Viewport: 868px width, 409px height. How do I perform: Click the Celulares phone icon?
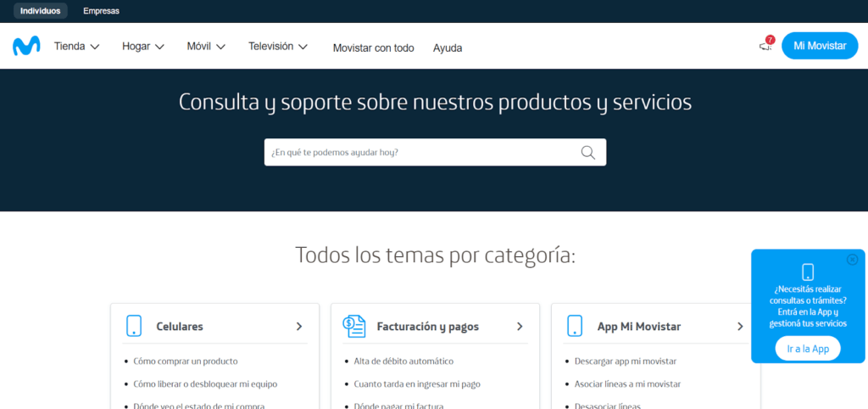[133, 326]
